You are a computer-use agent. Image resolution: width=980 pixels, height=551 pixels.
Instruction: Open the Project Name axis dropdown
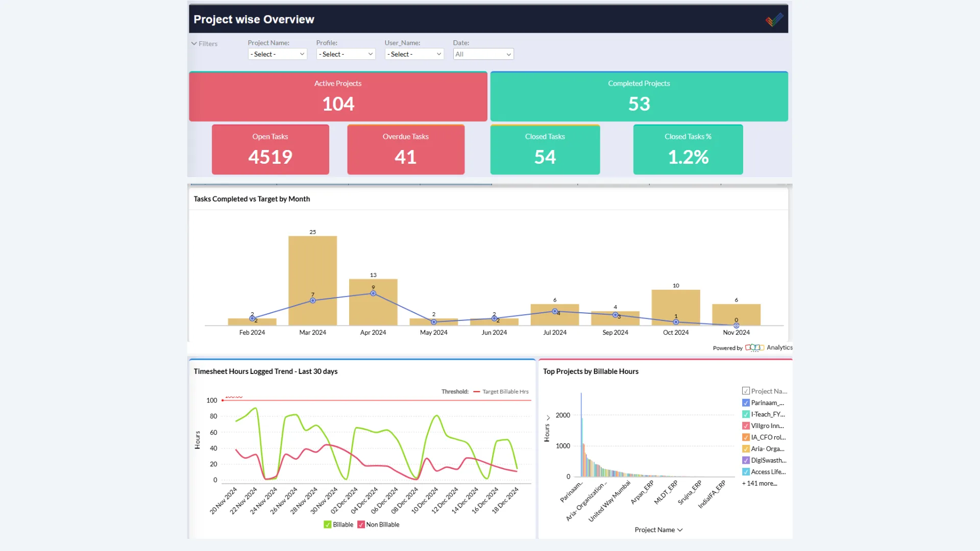(x=658, y=530)
